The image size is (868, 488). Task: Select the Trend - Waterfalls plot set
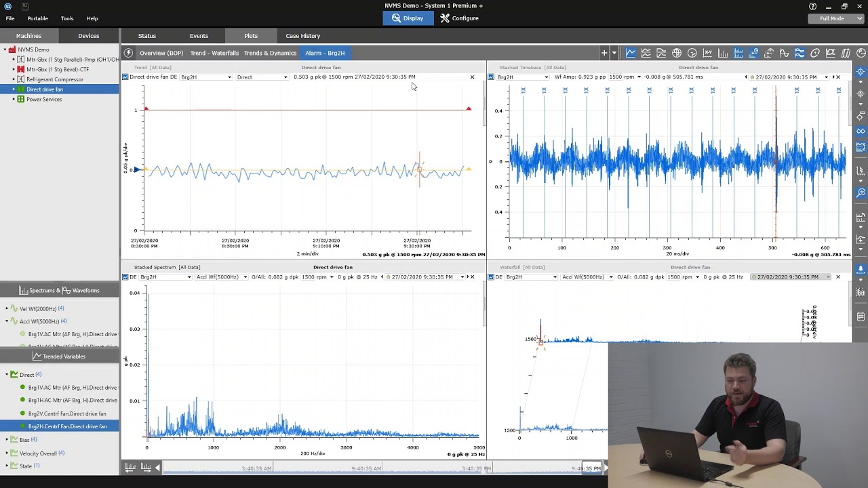[x=214, y=53]
